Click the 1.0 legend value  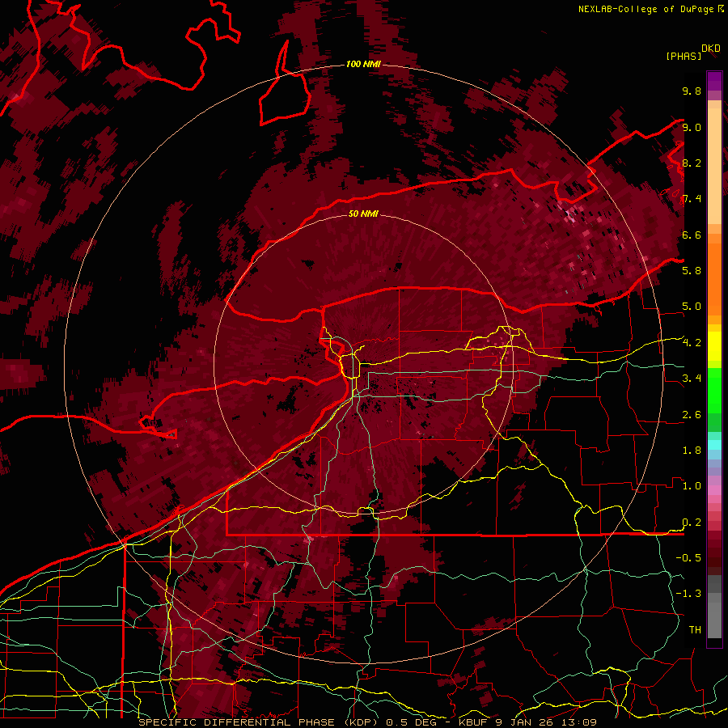692,485
